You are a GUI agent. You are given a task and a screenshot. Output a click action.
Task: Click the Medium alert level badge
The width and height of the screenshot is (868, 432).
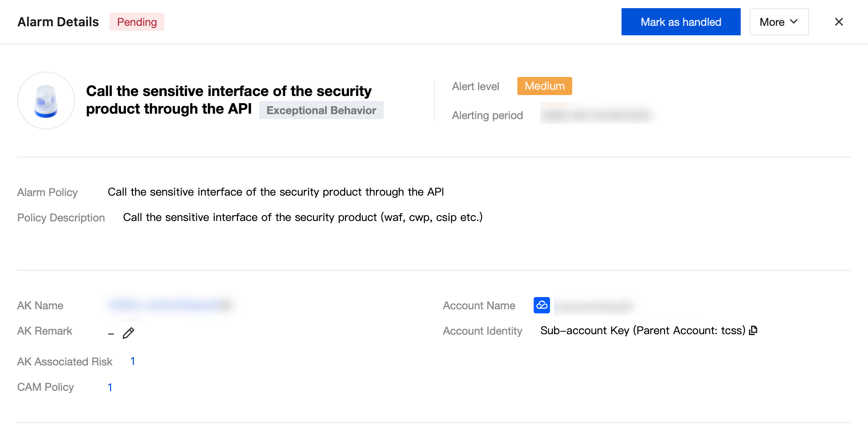click(x=545, y=86)
